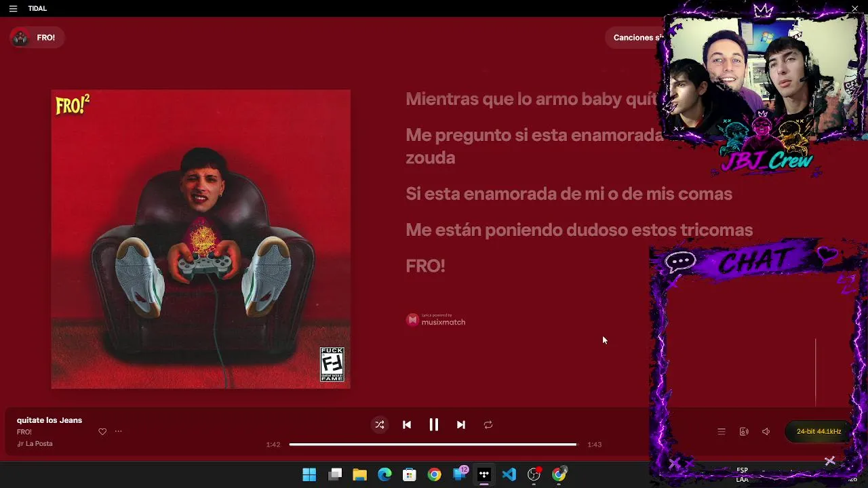Open the play queue list
Image resolution: width=868 pixels, height=488 pixels.
coord(722,432)
